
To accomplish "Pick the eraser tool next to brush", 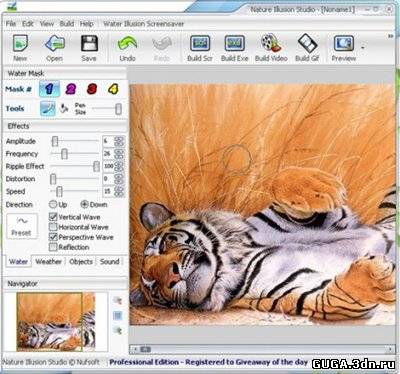I will pos(64,109).
